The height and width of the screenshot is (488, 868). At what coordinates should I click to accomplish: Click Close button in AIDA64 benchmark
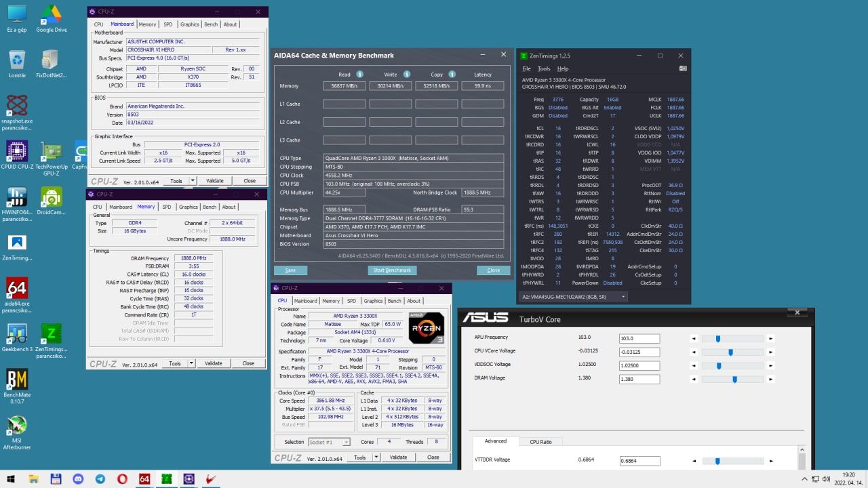(x=493, y=270)
